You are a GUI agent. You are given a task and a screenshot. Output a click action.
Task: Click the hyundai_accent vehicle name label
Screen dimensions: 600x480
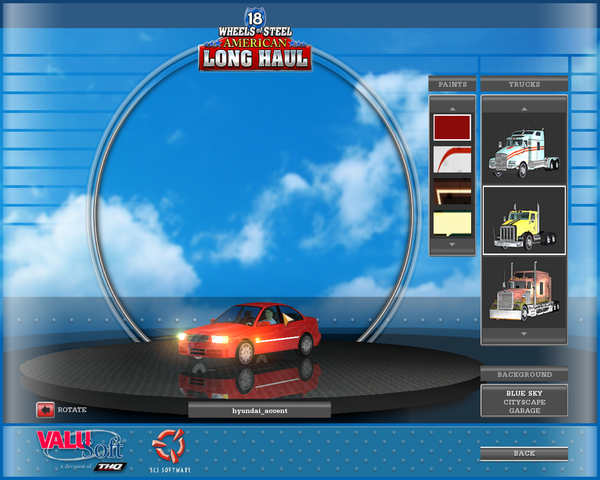(259, 410)
